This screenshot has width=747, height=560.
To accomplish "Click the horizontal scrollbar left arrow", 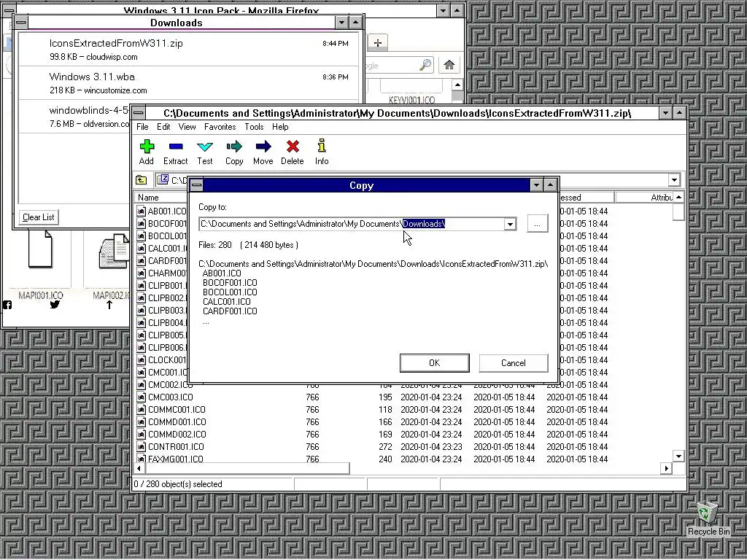I will 139,469.
